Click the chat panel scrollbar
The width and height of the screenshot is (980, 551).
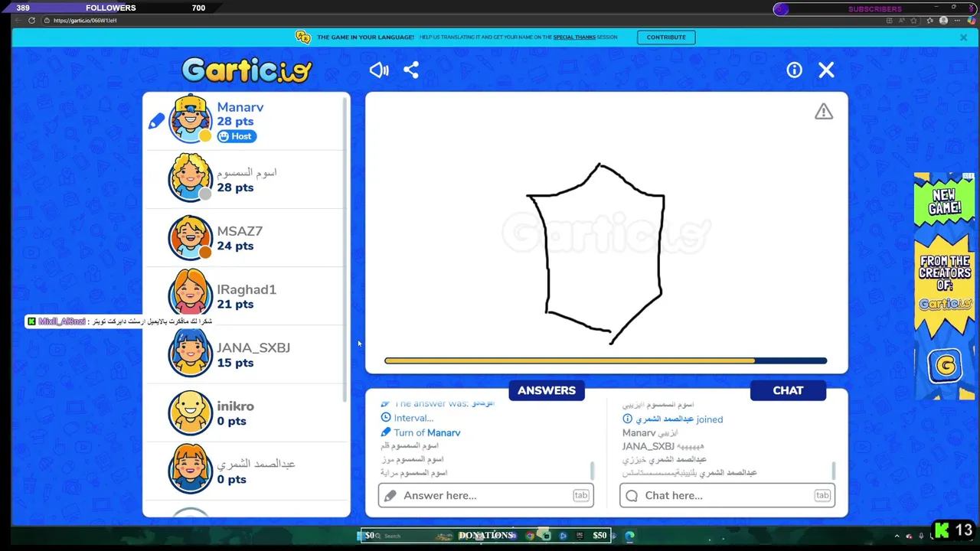[833, 470]
